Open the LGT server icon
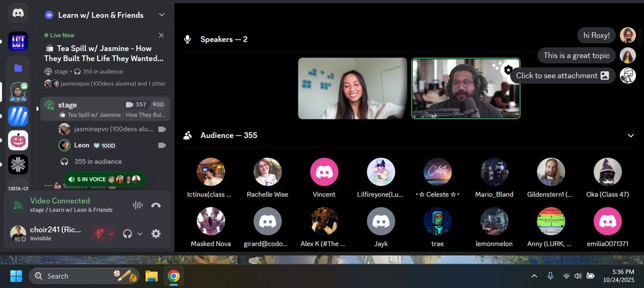644x288 pixels. [x=18, y=41]
